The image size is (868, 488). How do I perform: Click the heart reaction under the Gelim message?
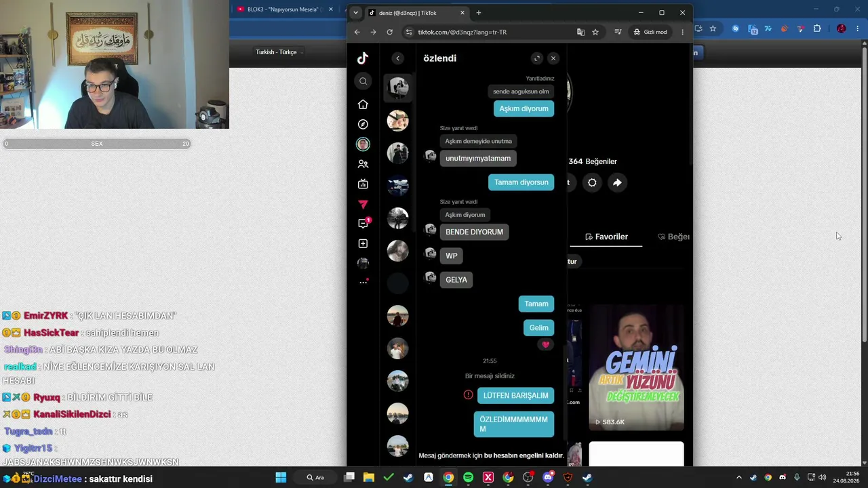[546, 345]
